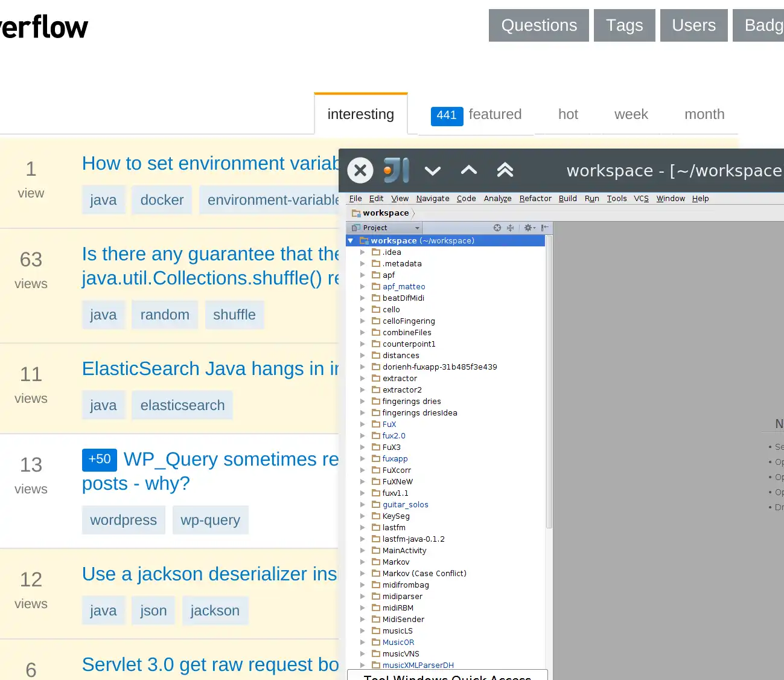Click the Users button on Stack Overflow
The height and width of the screenshot is (680, 784).
click(x=694, y=25)
